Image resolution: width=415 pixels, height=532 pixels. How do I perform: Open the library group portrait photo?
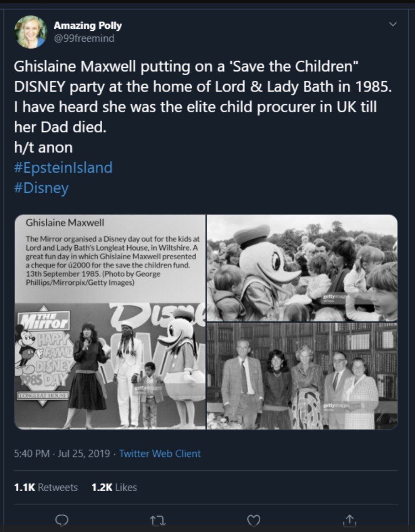pyautogui.click(x=302, y=376)
